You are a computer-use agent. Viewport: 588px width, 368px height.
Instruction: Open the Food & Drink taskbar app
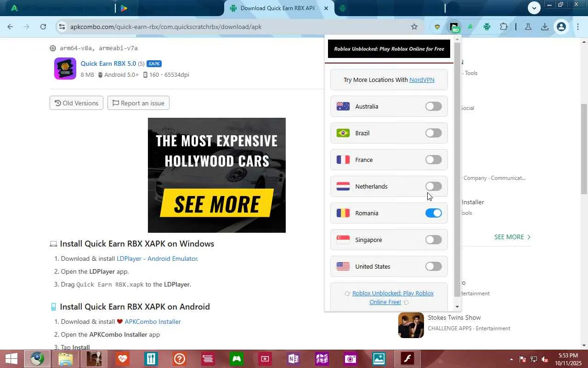pos(151,359)
